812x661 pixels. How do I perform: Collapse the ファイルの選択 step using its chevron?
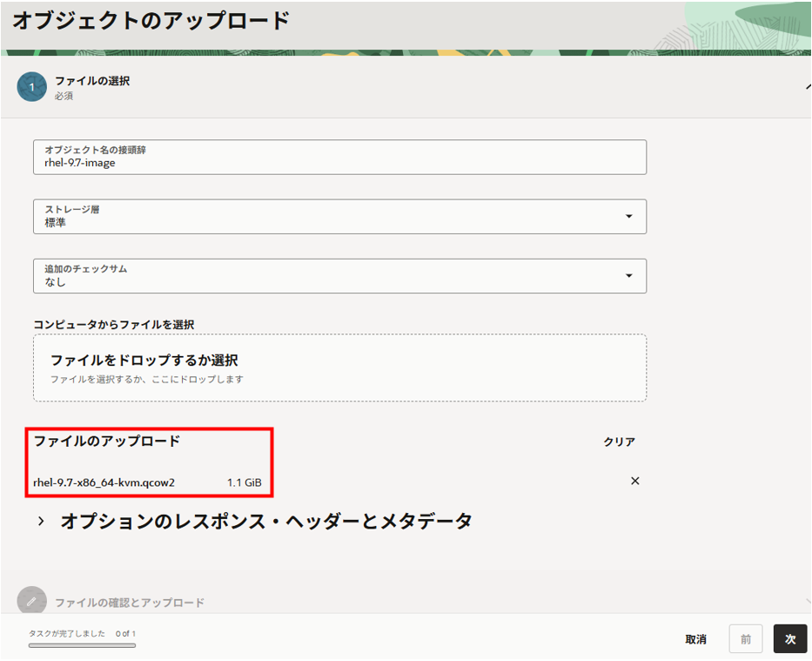(806, 85)
